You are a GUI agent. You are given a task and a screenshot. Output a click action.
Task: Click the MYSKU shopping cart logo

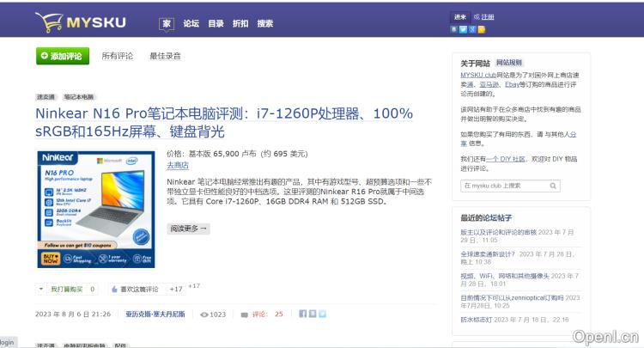(81, 21)
